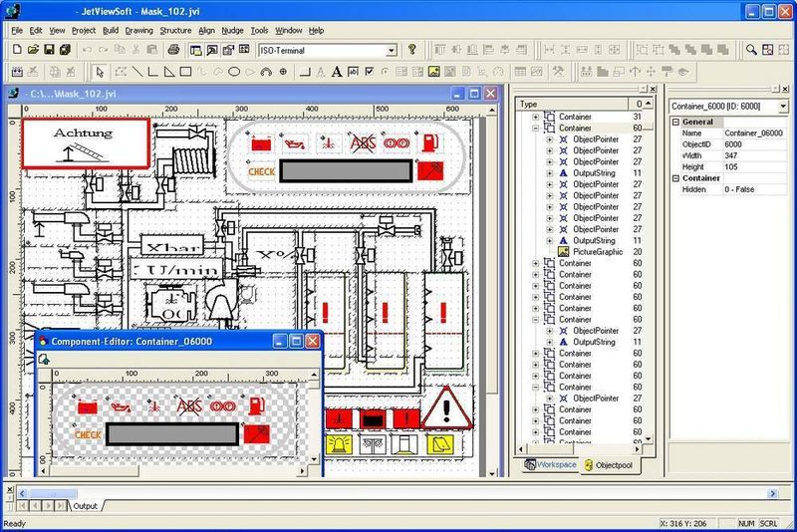Open the File menu
Viewport: 797px width, 532px height.
[x=17, y=31]
